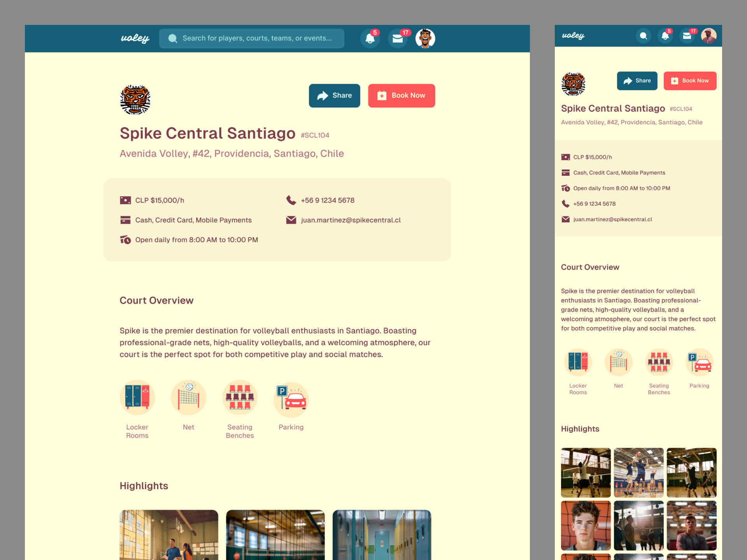Click the Net amenity icon in desktop view
Image resolution: width=747 pixels, height=560 pixels.
[x=189, y=397]
